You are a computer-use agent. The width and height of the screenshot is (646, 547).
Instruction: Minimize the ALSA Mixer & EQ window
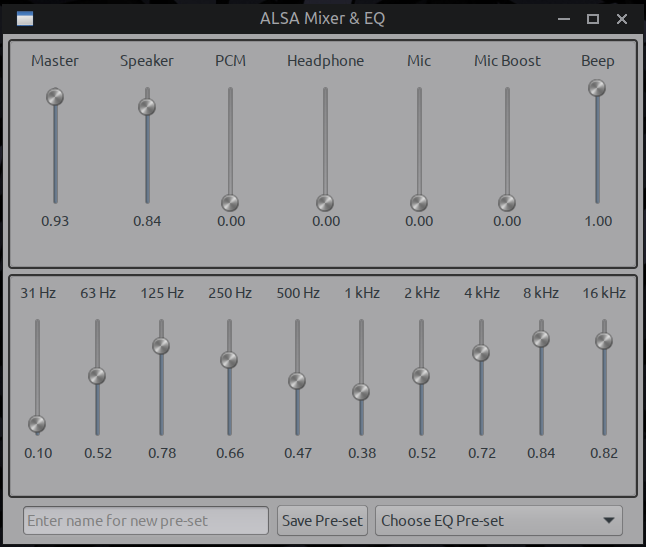coord(564,19)
